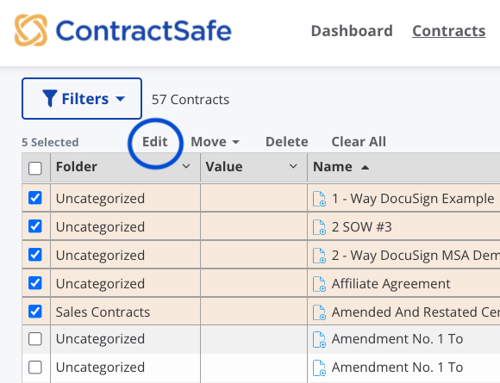Click the document icon beside 1 - Way DocuSign Example
Image resolution: width=500 pixels, height=383 pixels.
[319, 199]
